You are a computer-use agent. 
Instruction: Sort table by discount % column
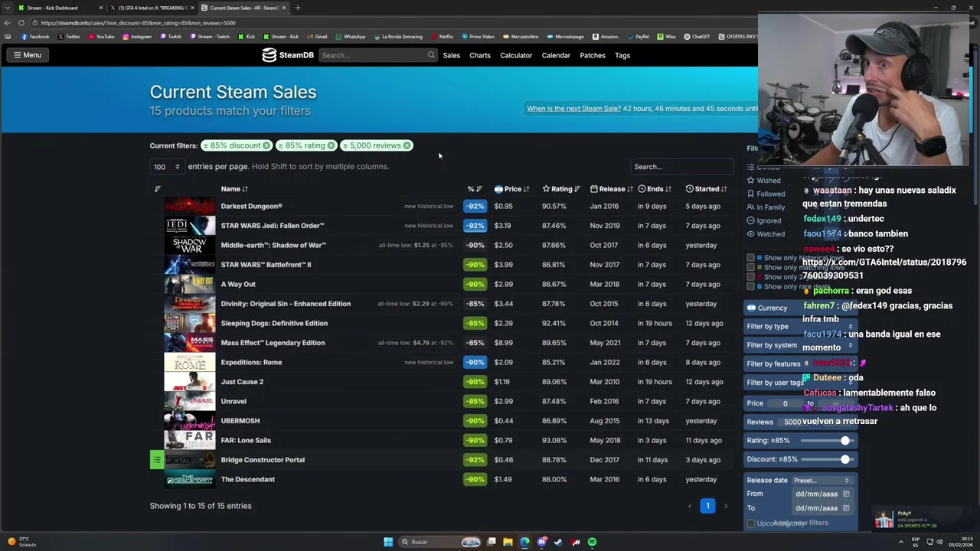pyautogui.click(x=475, y=189)
